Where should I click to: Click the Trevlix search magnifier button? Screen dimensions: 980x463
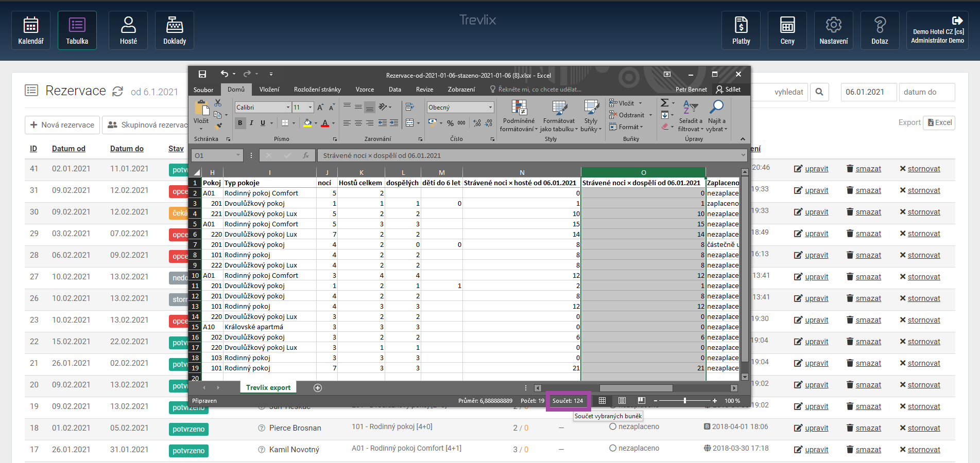click(819, 92)
